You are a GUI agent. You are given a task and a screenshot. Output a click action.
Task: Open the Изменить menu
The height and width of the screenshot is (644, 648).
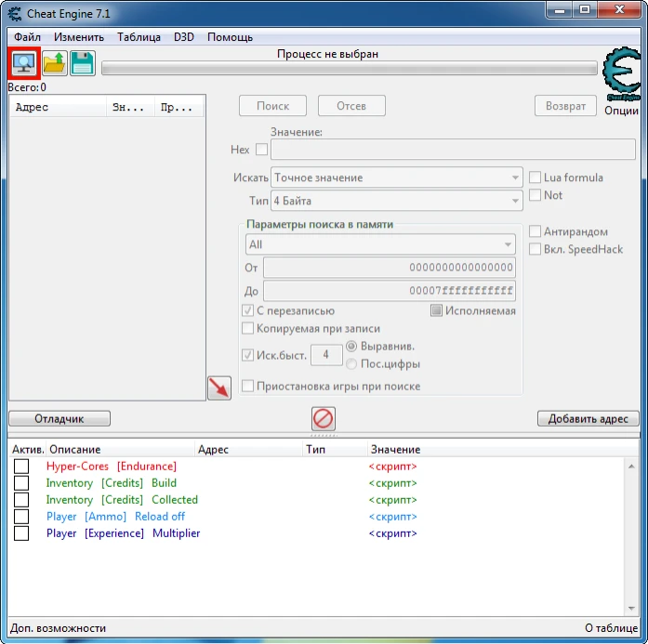pyautogui.click(x=79, y=37)
